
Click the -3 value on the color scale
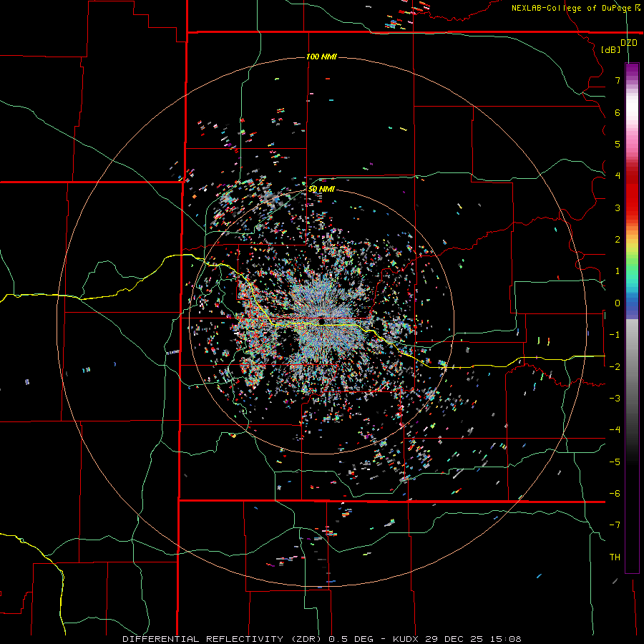coord(615,399)
